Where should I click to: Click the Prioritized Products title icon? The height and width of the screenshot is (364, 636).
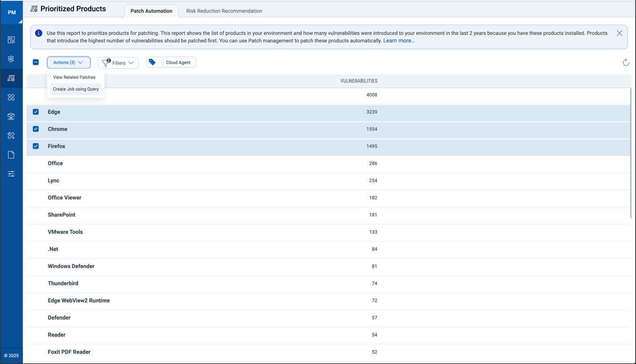34,9
